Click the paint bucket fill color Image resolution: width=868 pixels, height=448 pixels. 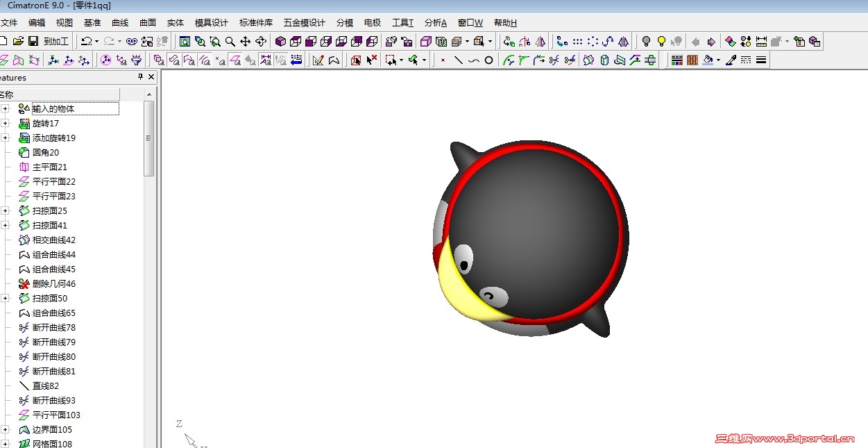(x=708, y=60)
